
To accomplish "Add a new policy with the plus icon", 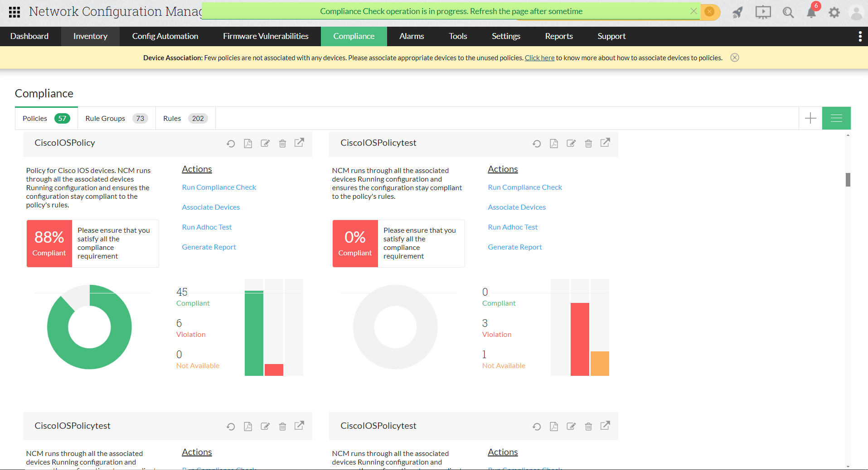I will click(x=810, y=118).
